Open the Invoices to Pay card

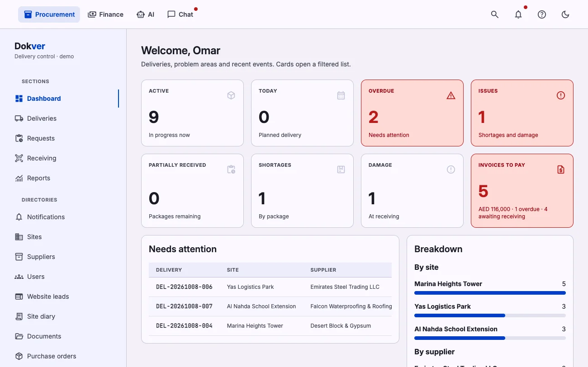tap(522, 191)
